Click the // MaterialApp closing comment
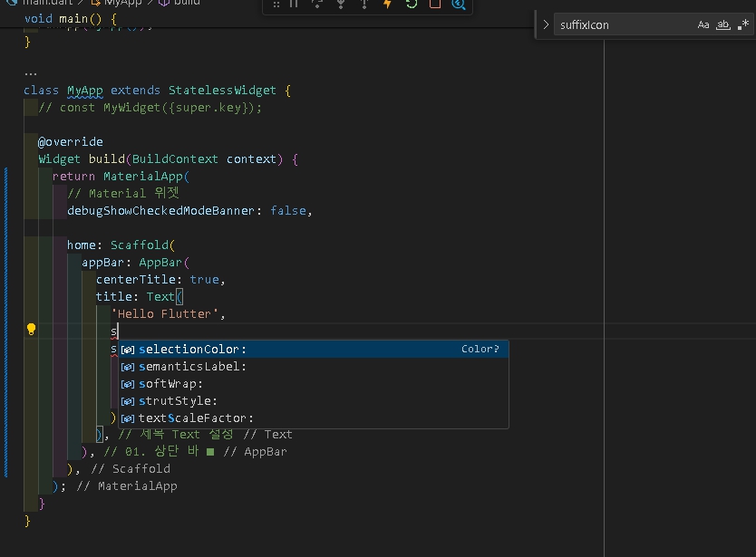Viewport: 756px width, 557px height. (x=127, y=486)
